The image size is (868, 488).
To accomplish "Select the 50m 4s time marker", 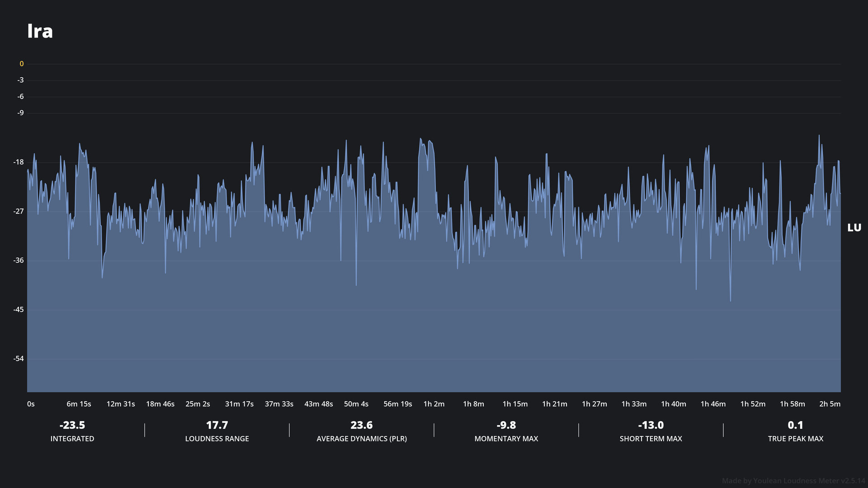I will click(356, 404).
